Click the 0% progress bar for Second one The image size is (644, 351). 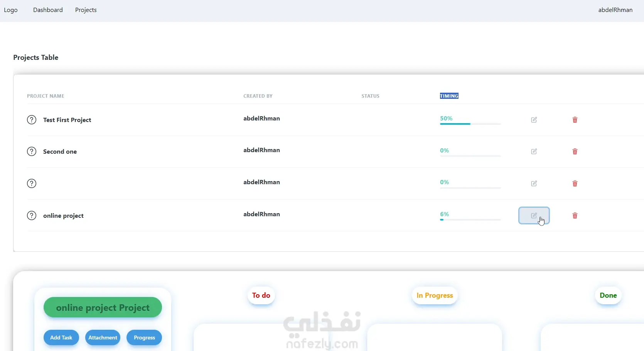click(x=470, y=156)
